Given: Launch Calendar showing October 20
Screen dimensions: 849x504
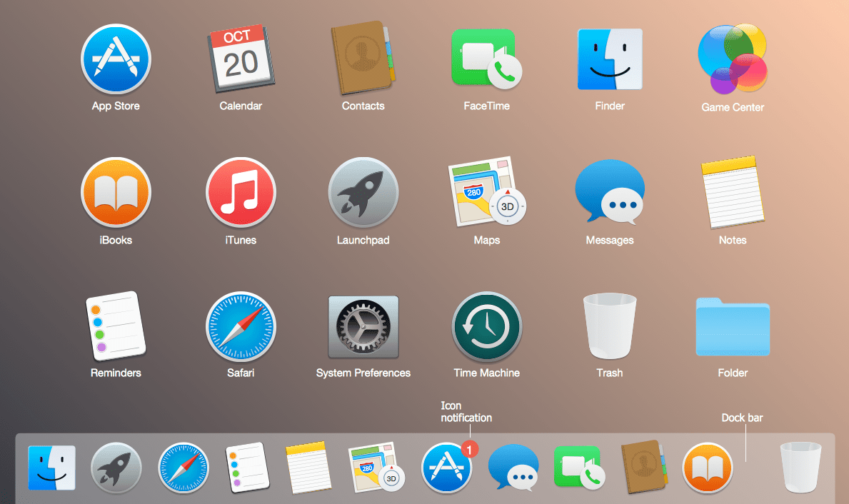Looking at the screenshot, I should click(241, 59).
